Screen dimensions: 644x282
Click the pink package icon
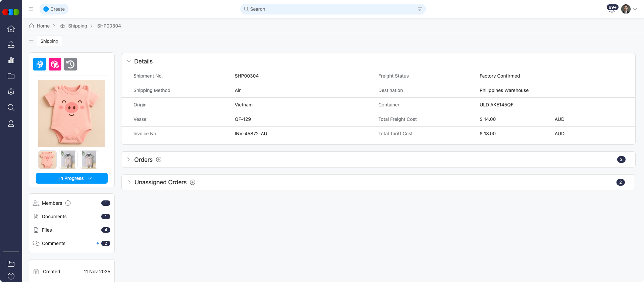pyautogui.click(x=55, y=64)
